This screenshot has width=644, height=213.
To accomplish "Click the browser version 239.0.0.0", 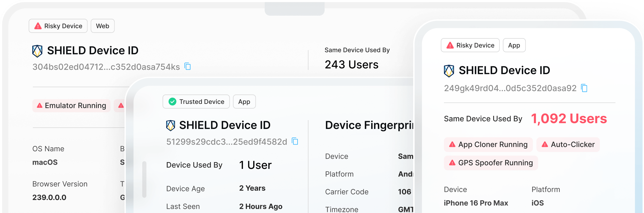I will (49, 197).
